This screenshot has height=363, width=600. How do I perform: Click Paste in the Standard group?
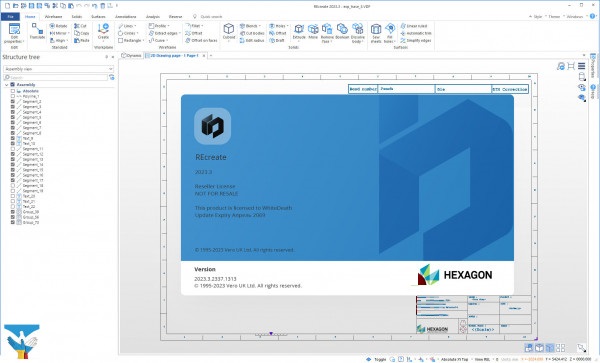point(82,40)
